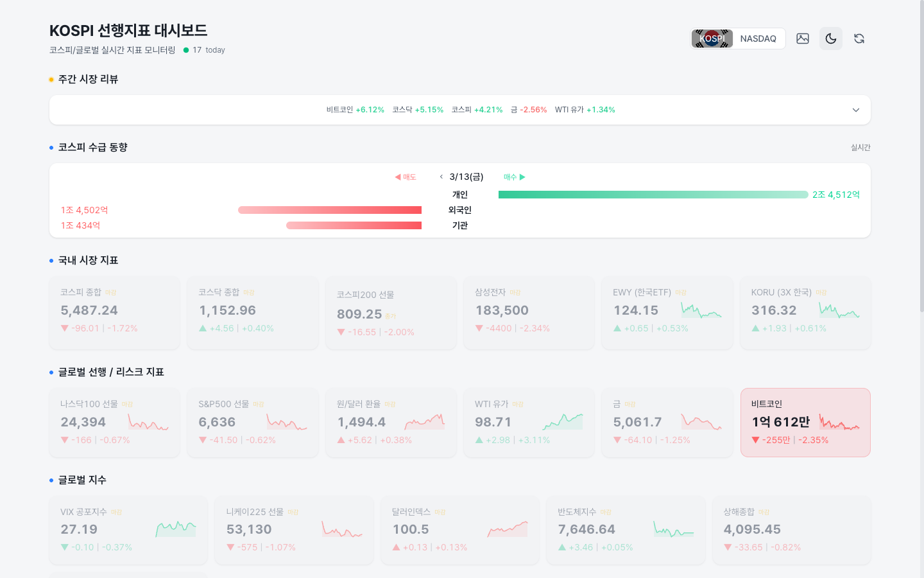Image resolution: width=924 pixels, height=578 pixels.
Task: Click the EWY (한국ETF) mini chart
Action: 701,311
